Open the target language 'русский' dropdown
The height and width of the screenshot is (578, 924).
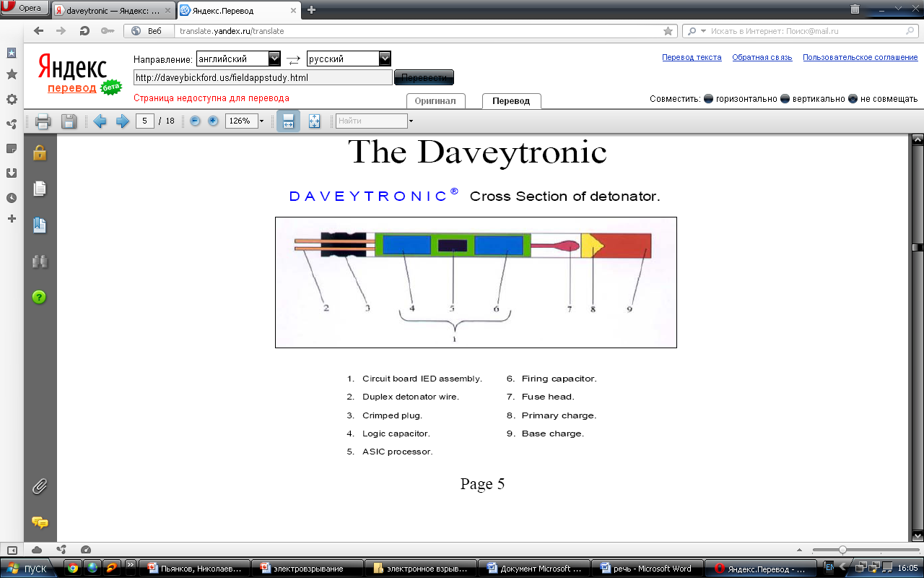coord(349,59)
